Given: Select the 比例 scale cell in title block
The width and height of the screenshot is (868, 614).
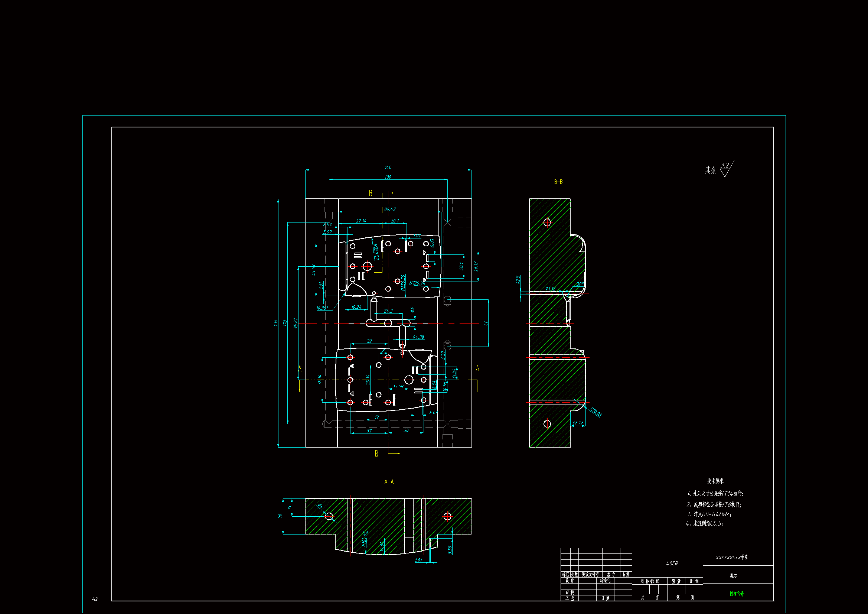Looking at the screenshot, I should pos(694,581).
